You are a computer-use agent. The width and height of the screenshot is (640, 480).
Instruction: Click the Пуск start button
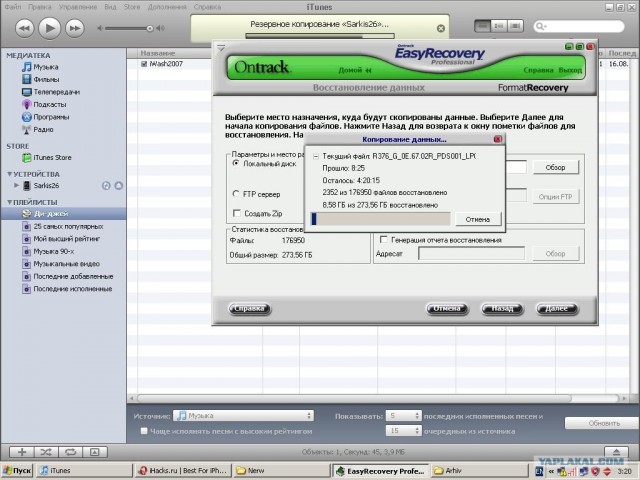pyautogui.click(x=17, y=471)
